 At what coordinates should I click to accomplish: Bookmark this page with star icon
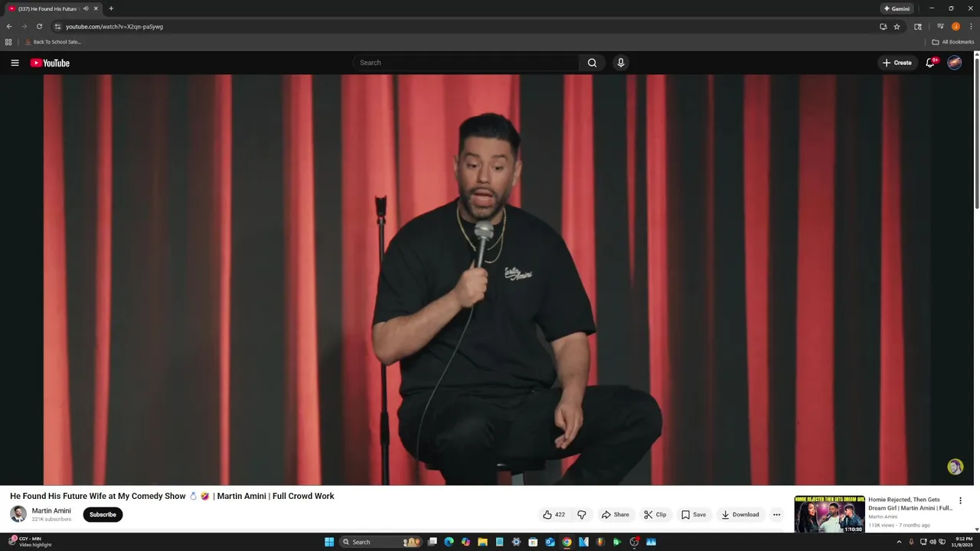point(897,26)
